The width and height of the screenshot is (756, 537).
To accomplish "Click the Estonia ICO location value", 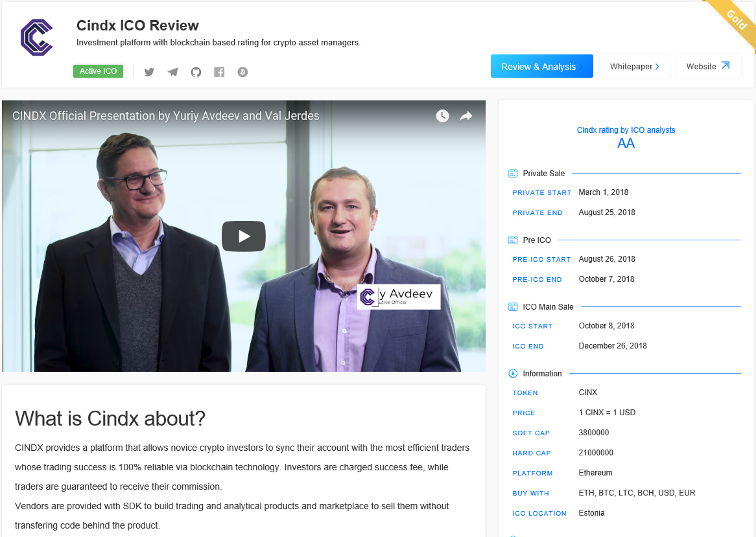I will [591, 513].
